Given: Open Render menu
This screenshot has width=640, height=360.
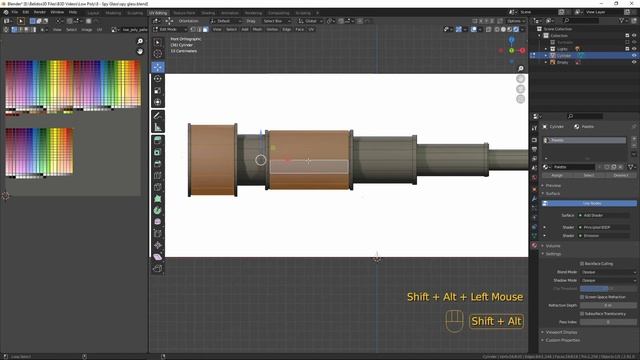Looking at the screenshot, I should (40, 12).
